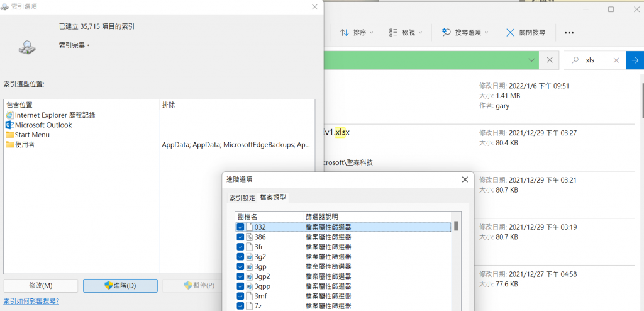Uncheck the 7z extension checkbox
The width and height of the screenshot is (644, 311).
tap(240, 306)
